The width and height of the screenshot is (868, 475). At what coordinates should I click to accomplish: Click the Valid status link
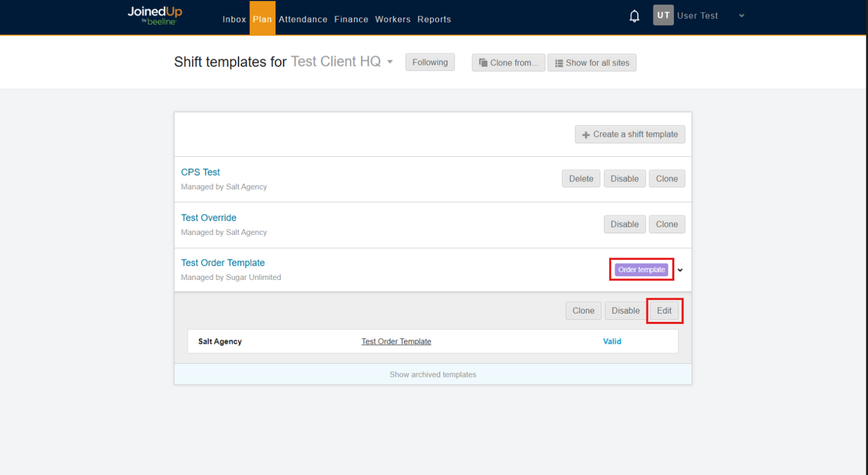point(612,342)
